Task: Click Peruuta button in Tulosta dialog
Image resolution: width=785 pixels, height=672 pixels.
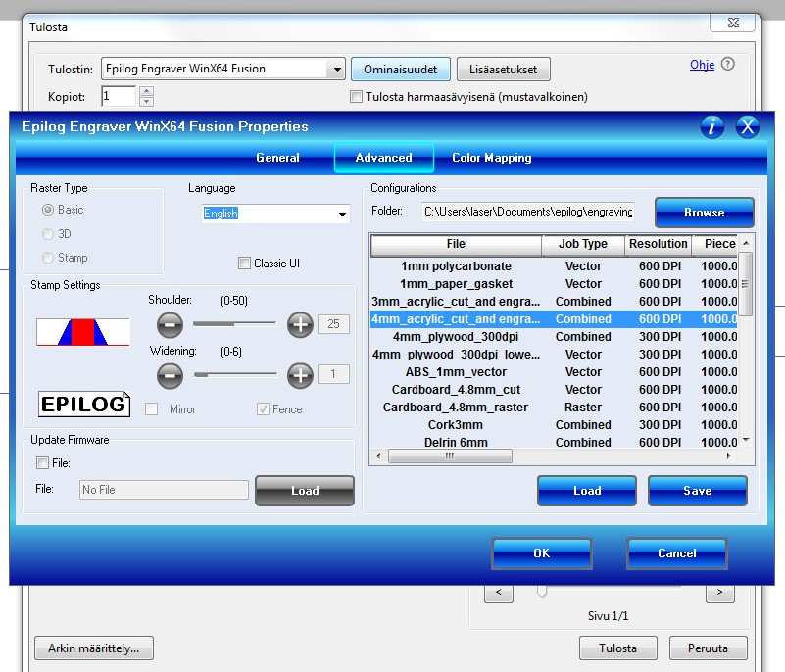Action: point(708,648)
